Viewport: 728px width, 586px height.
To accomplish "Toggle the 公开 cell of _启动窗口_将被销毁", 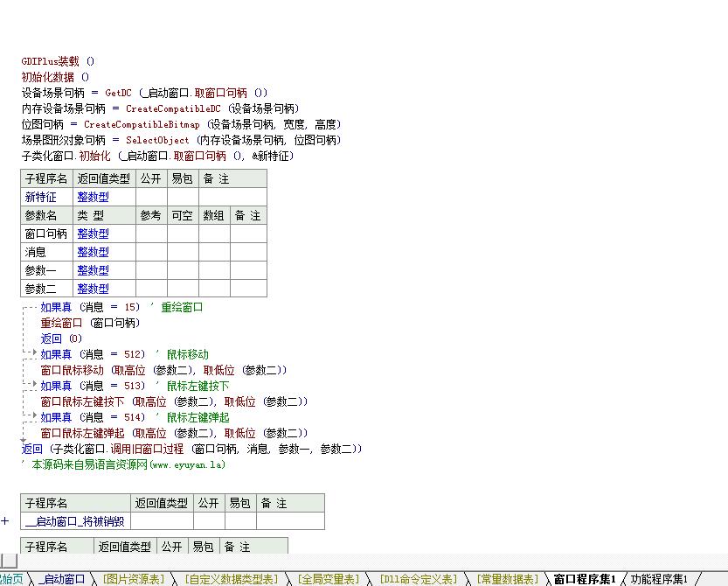I will [x=209, y=521].
